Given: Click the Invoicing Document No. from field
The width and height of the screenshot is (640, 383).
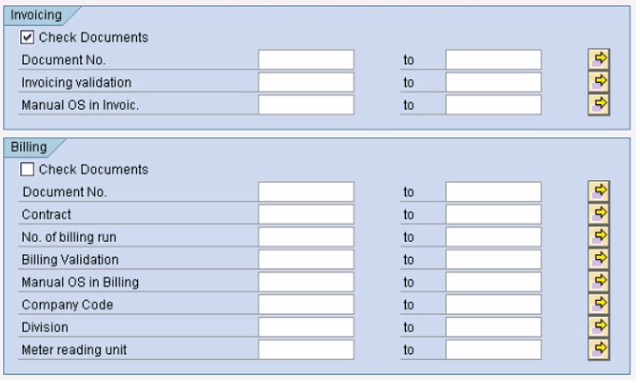Looking at the screenshot, I should [308, 60].
